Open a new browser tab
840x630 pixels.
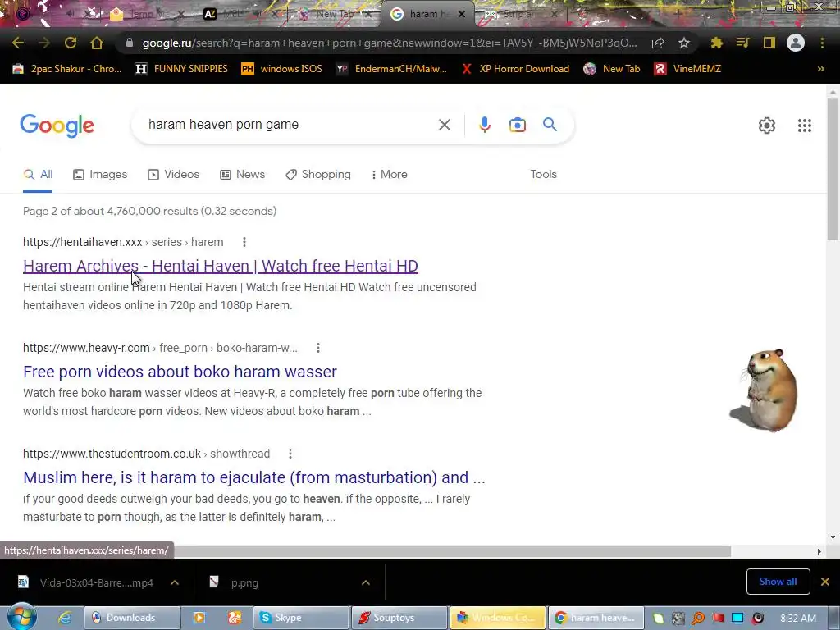677,14
